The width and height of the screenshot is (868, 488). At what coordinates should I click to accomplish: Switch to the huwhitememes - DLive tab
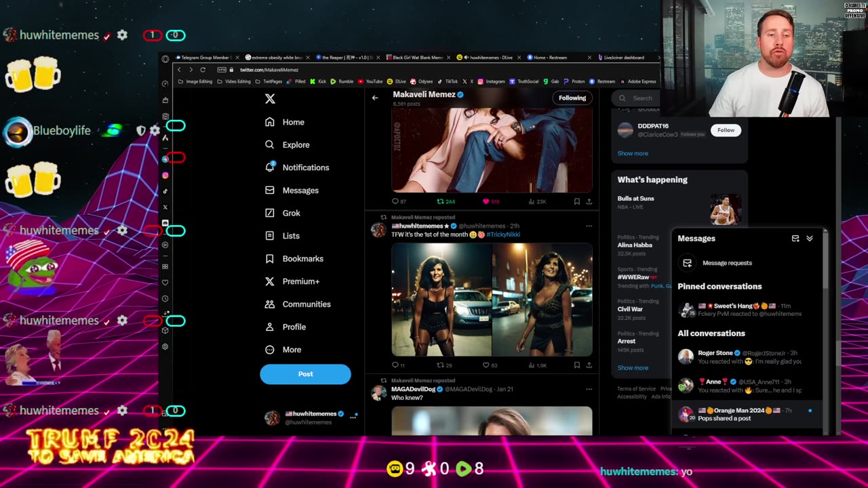coord(489,58)
